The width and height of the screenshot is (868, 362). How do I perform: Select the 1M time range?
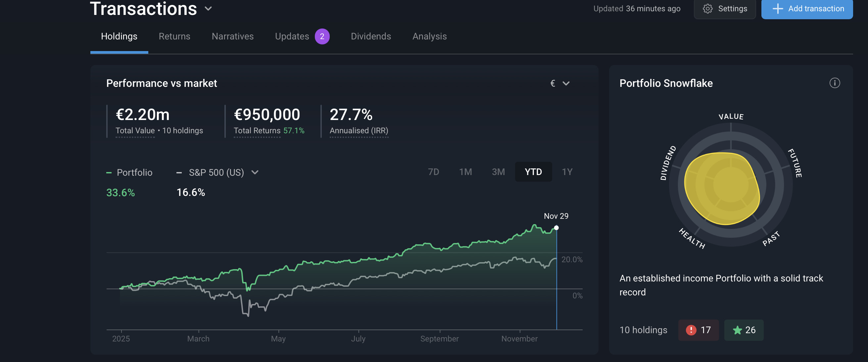click(465, 172)
